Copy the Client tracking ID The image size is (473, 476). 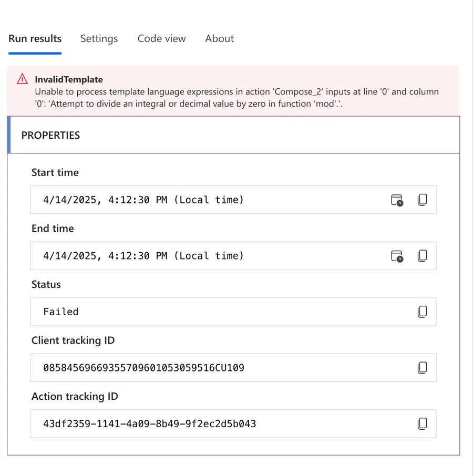pos(422,368)
